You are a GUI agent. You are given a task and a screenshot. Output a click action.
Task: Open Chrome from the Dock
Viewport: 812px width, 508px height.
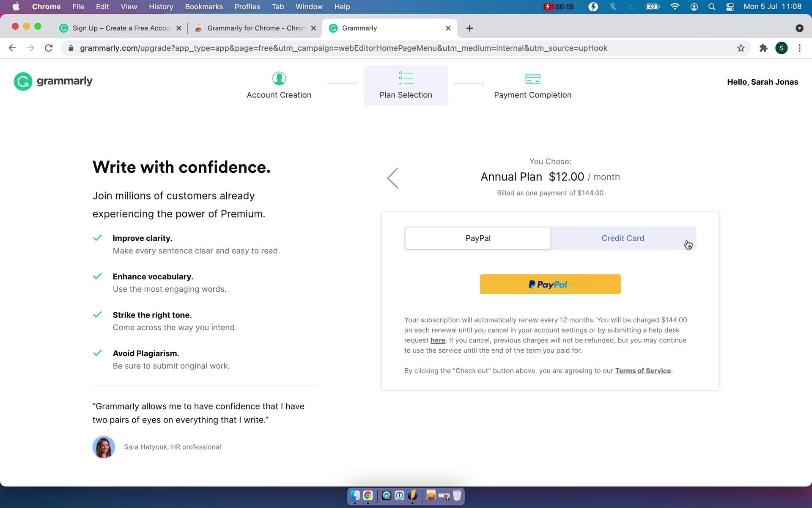[368, 495]
